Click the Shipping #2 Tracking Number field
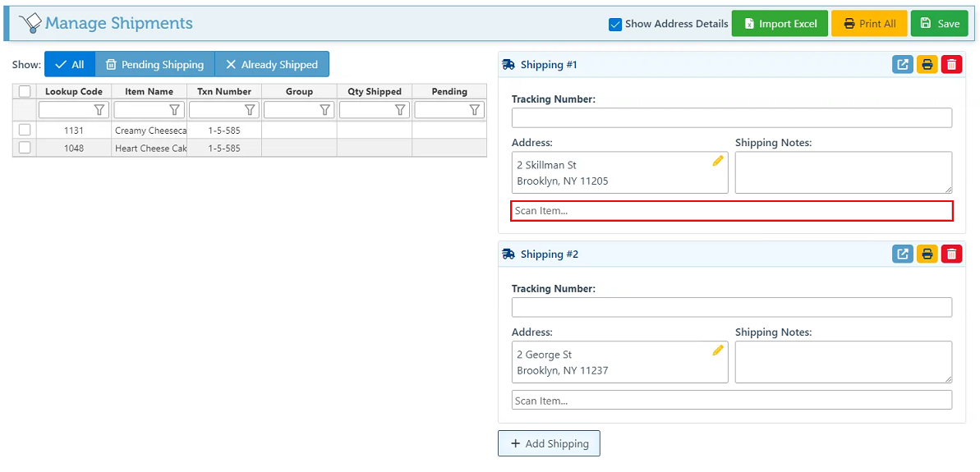This screenshot has height=472, width=980. coord(731,308)
